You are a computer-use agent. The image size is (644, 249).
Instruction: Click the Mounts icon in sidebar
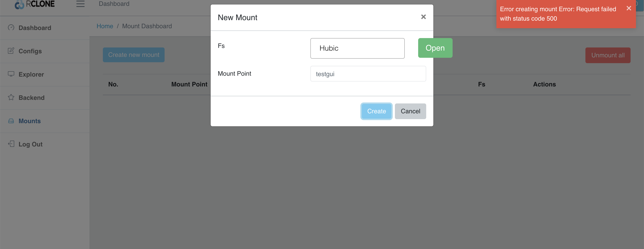[x=11, y=121]
